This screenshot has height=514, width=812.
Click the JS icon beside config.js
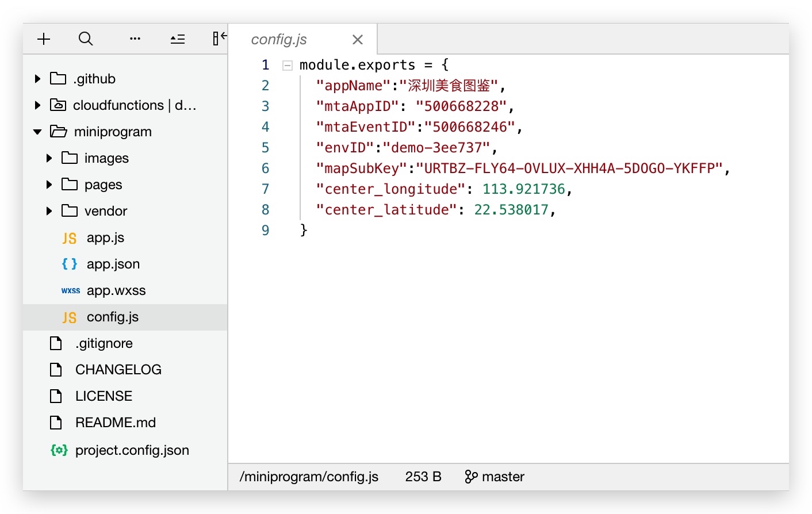(x=70, y=317)
